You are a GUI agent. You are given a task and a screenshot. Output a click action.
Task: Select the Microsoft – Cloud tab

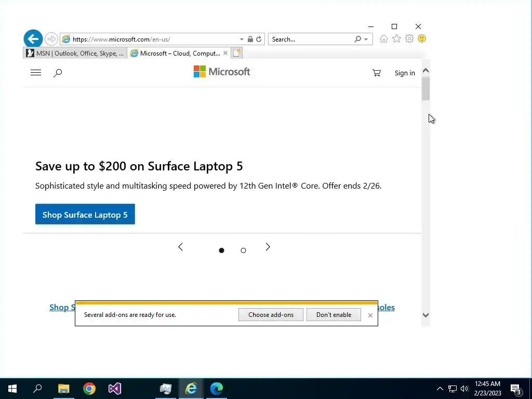179,54
